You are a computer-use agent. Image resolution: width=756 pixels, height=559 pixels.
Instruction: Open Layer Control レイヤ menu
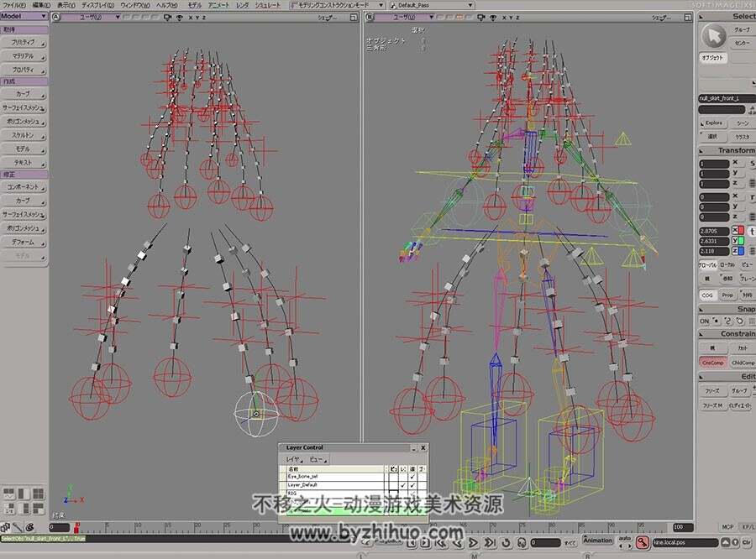click(294, 459)
